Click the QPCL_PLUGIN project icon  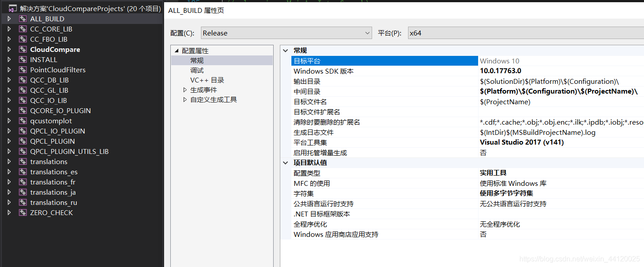[23, 141]
